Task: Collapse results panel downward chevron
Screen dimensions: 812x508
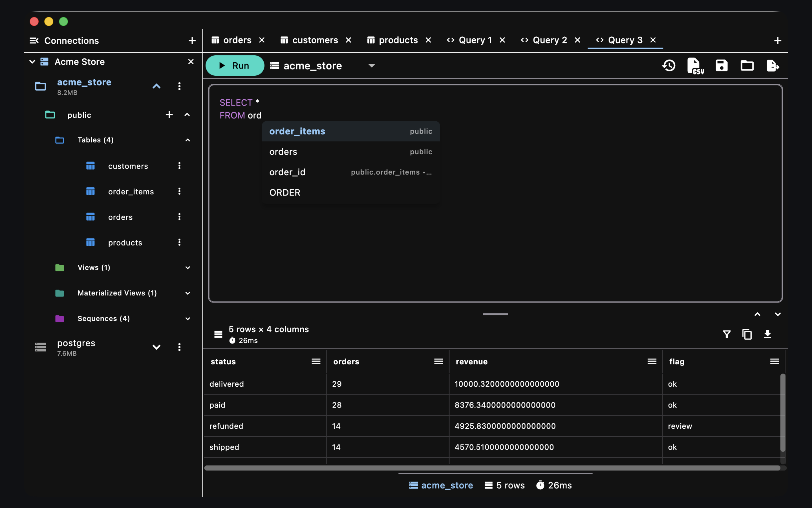Action: point(778,314)
